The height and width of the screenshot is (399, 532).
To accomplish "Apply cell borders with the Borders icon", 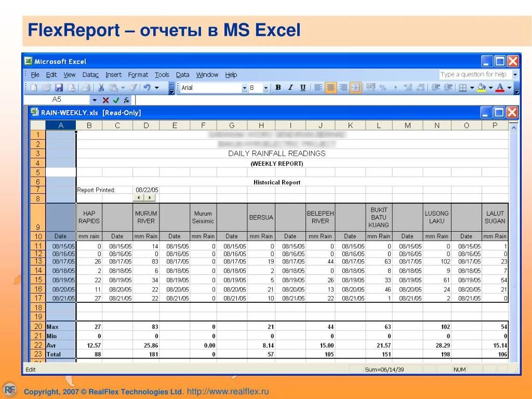I will 462,87.
